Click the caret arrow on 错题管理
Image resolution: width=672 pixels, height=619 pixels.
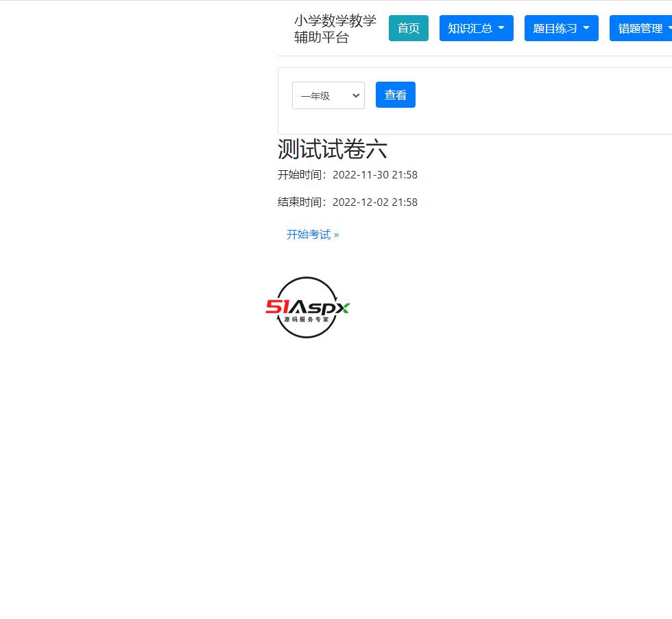pyautogui.click(x=669, y=28)
